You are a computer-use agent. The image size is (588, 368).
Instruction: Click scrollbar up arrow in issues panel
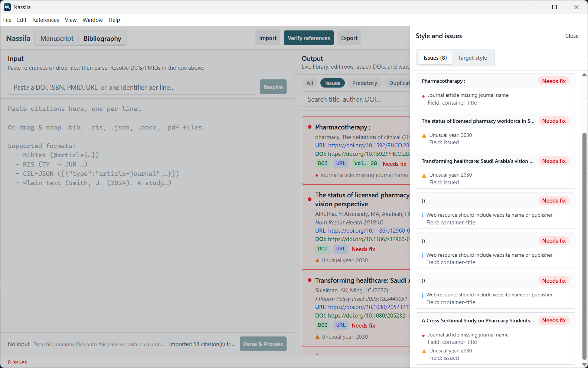point(584,75)
